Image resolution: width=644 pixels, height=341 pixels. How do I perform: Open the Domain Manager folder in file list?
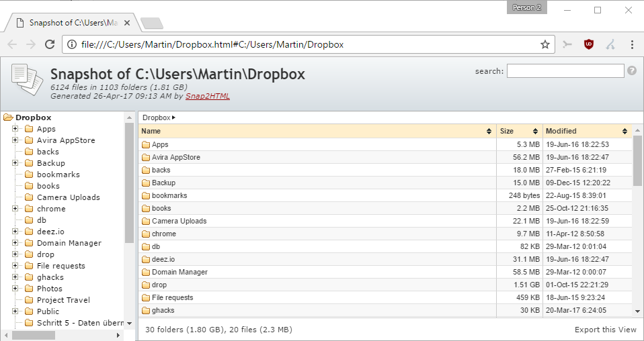pyautogui.click(x=179, y=272)
